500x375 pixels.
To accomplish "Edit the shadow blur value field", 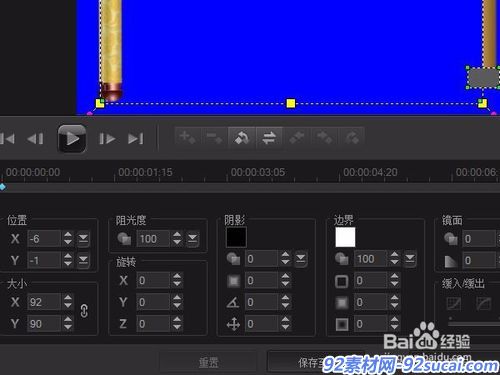I will 262,280.
